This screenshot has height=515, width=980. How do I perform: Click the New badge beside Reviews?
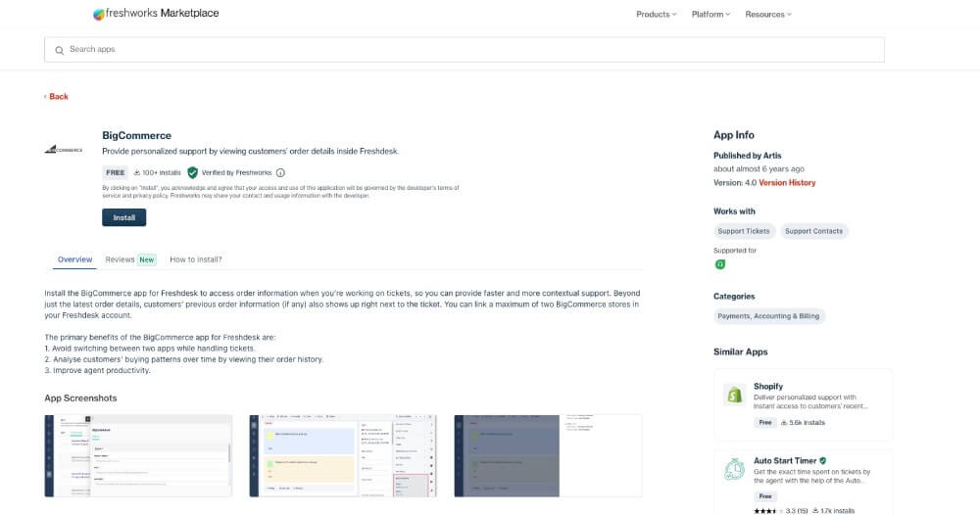[147, 259]
